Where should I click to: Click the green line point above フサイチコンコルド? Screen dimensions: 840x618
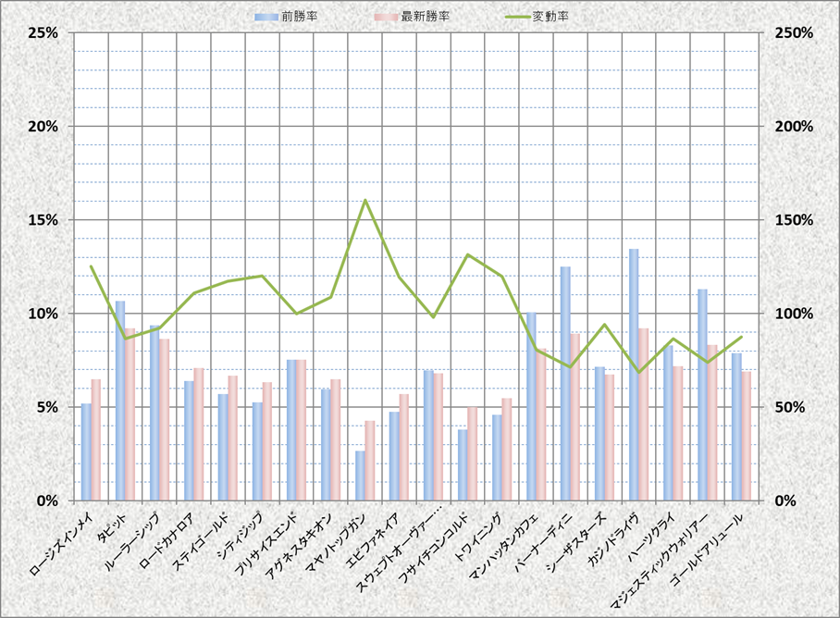pos(468,254)
